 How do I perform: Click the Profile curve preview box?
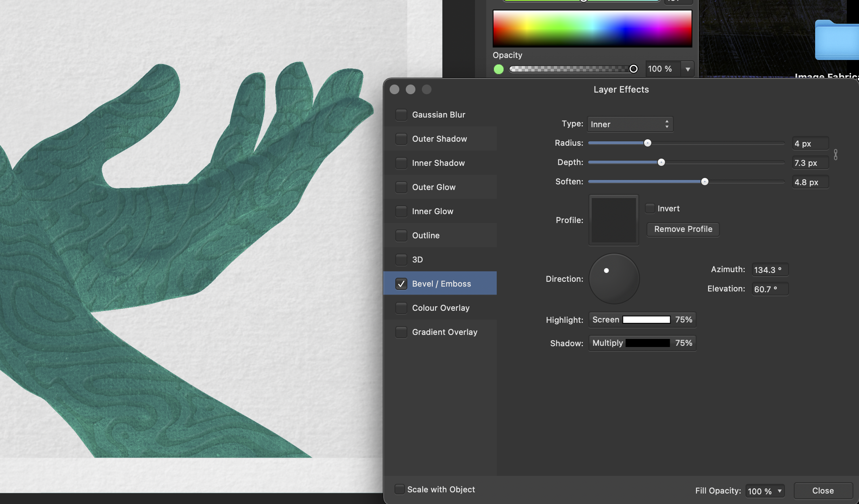(613, 220)
